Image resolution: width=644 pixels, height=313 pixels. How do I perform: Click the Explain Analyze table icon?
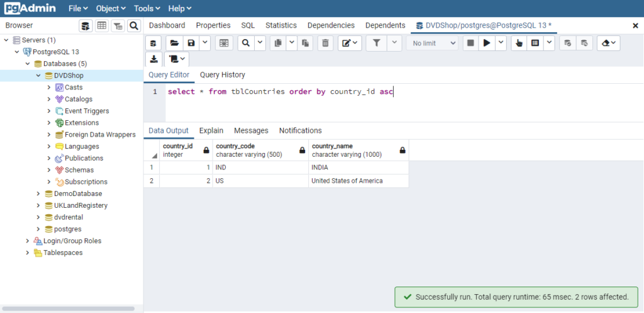point(535,43)
